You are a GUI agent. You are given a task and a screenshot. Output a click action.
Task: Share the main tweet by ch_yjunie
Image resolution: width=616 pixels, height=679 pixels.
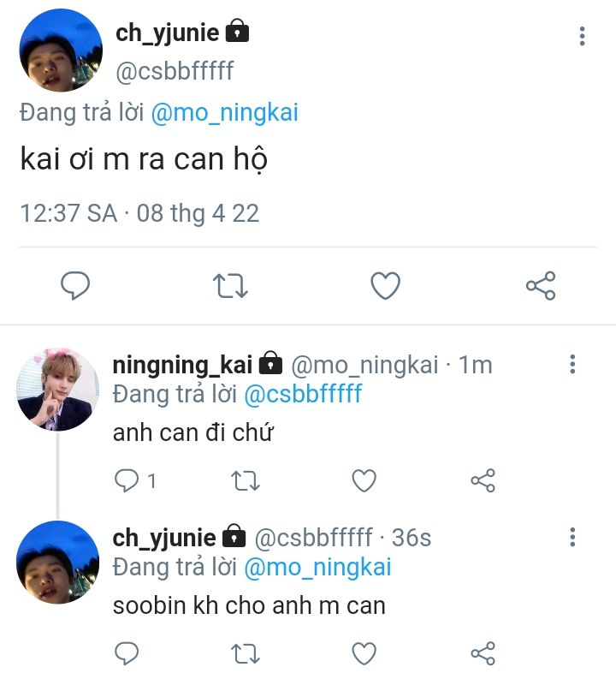541,286
